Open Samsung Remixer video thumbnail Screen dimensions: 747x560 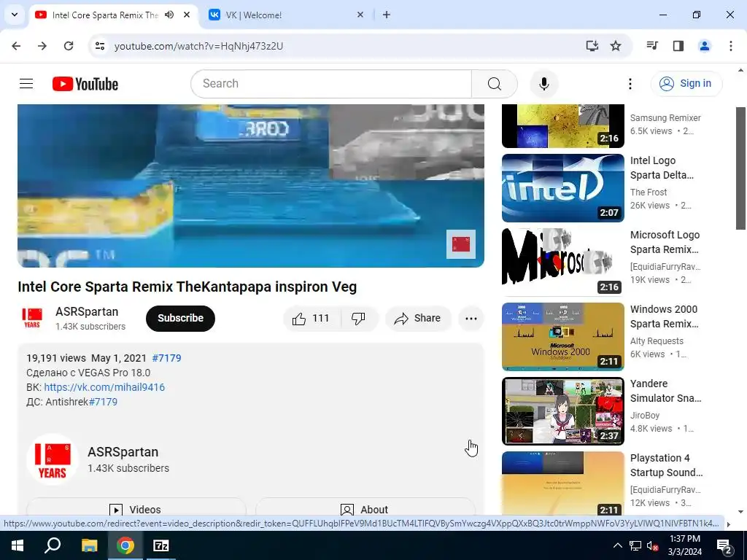562,126
